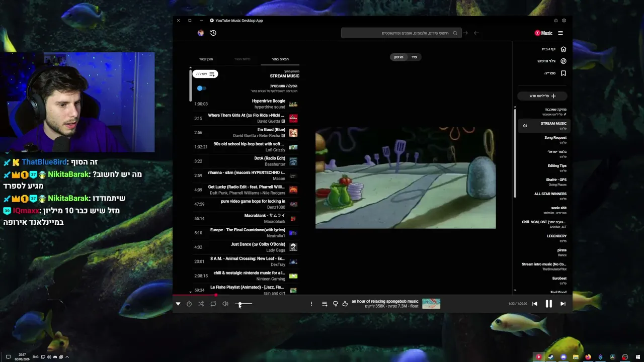The width and height of the screenshot is (644, 362).
Task: Open the hamburger guide menu
Action: point(560,33)
